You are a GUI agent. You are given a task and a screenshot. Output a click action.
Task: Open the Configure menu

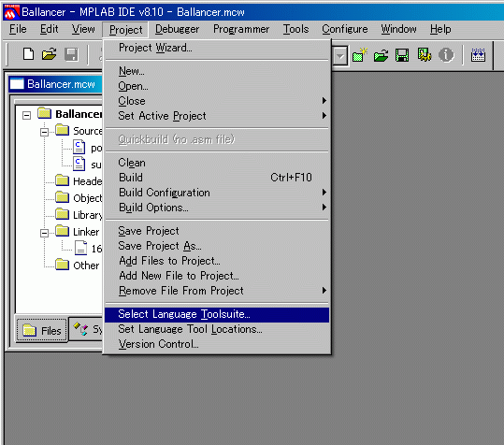(344, 29)
